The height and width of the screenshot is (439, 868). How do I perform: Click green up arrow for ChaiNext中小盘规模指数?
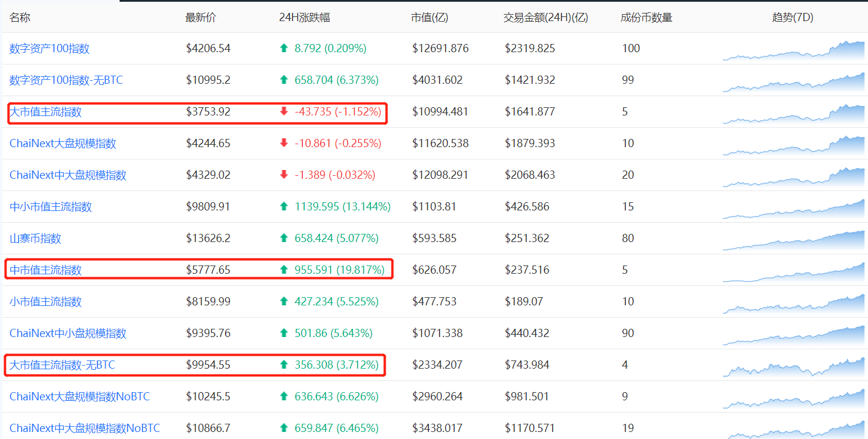click(x=284, y=333)
